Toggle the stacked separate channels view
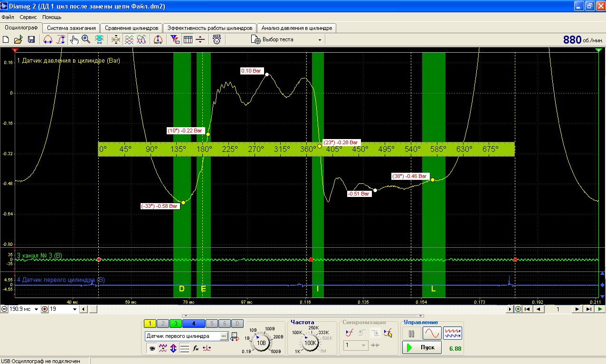Viewport: 606px width, 364px height. (129, 40)
